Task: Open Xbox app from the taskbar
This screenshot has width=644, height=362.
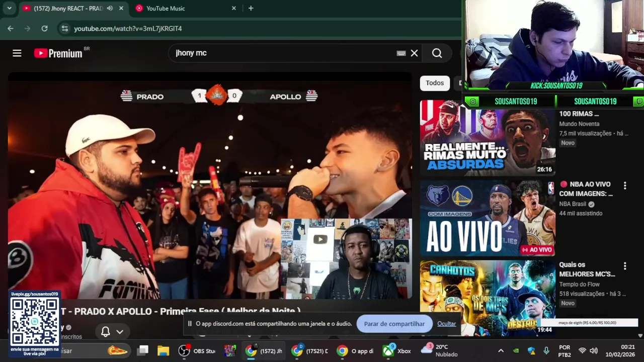Action: pyautogui.click(x=396, y=351)
